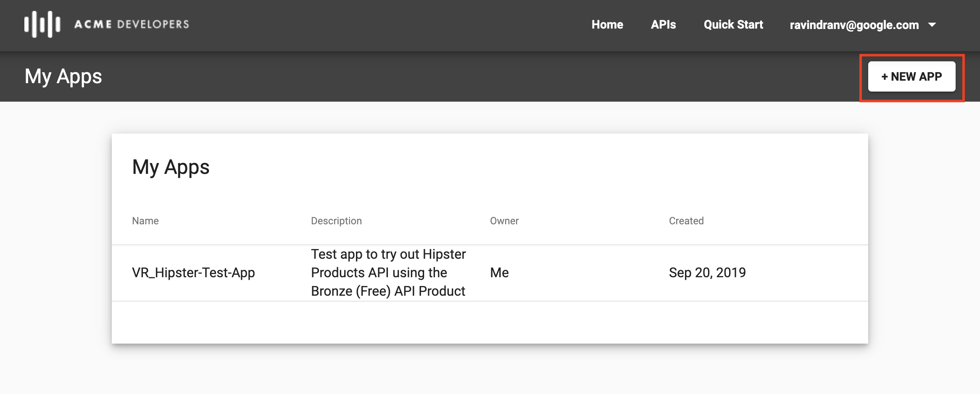Viewport: 980px width, 394px height.
Task: Expand the account dropdown arrow
Action: (932, 25)
